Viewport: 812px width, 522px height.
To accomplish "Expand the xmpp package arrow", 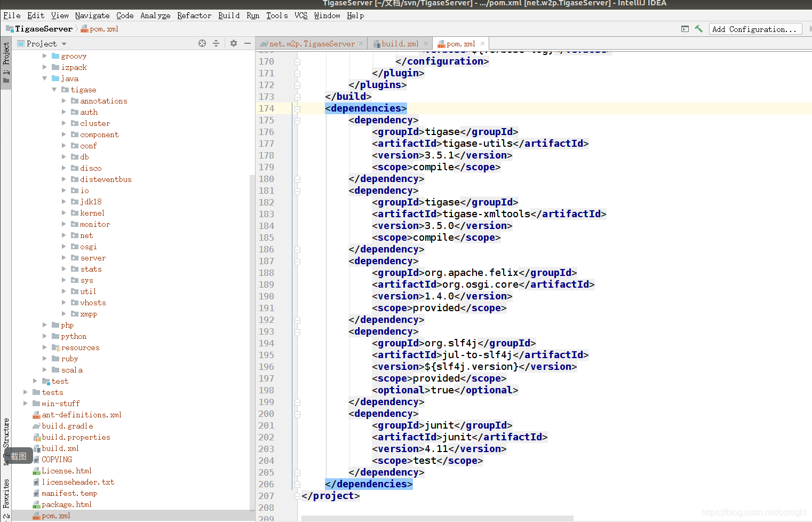I will pyautogui.click(x=64, y=314).
